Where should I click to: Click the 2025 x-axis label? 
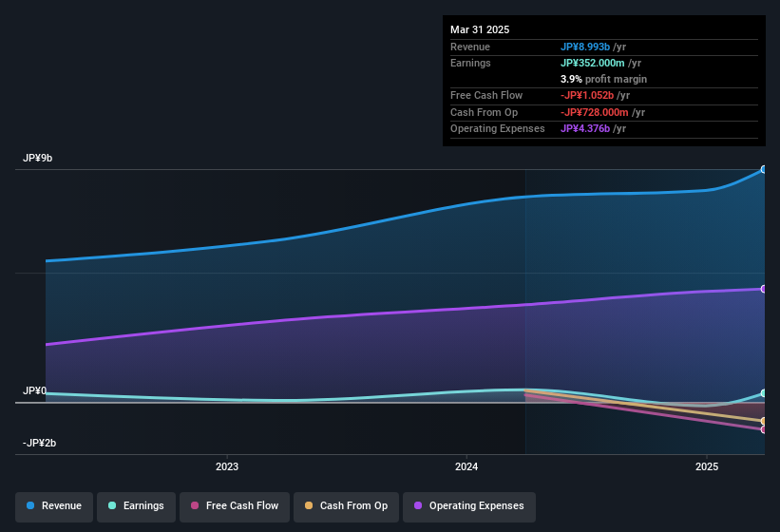coord(707,466)
